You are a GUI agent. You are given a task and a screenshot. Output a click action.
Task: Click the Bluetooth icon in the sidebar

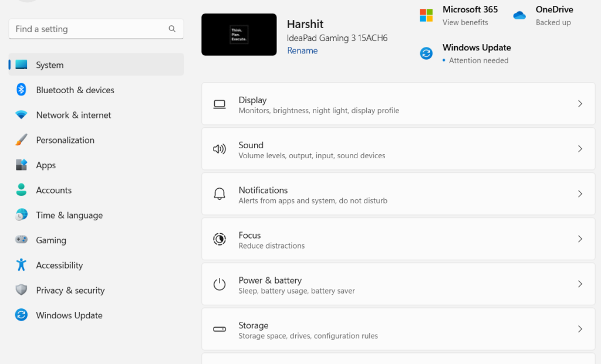point(21,90)
